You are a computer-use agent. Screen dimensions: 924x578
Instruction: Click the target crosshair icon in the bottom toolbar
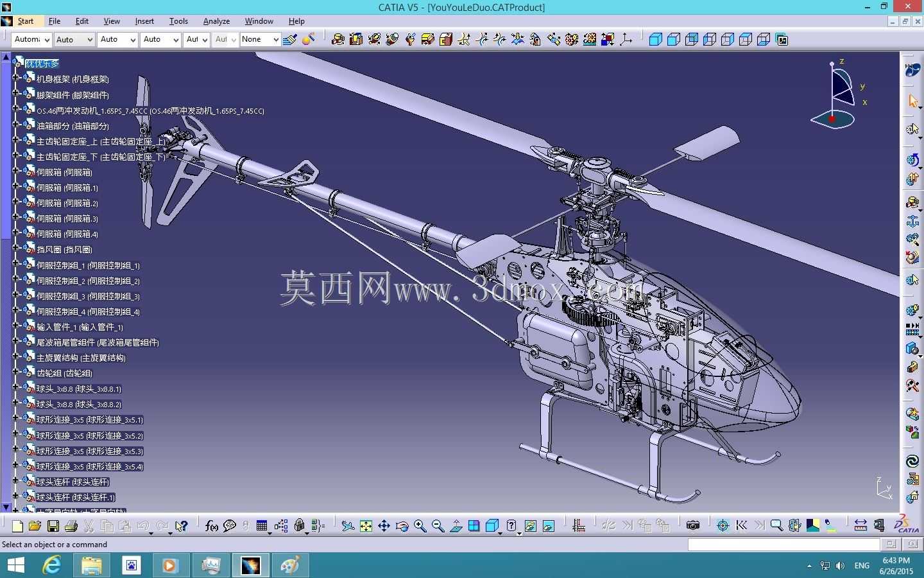click(x=723, y=526)
